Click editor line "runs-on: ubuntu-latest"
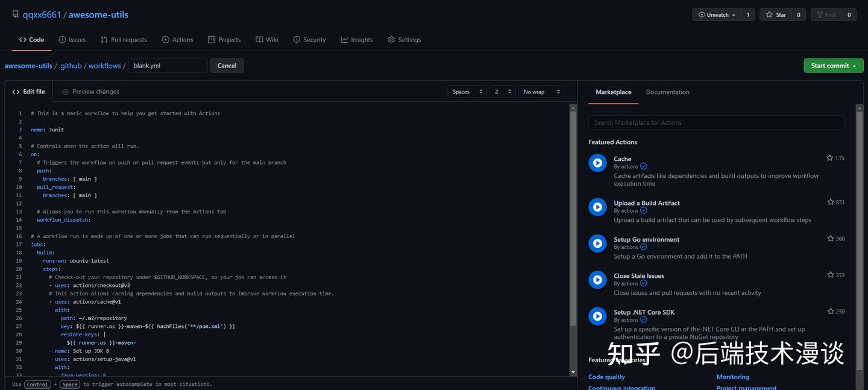The height and width of the screenshot is (390, 868). click(76, 261)
